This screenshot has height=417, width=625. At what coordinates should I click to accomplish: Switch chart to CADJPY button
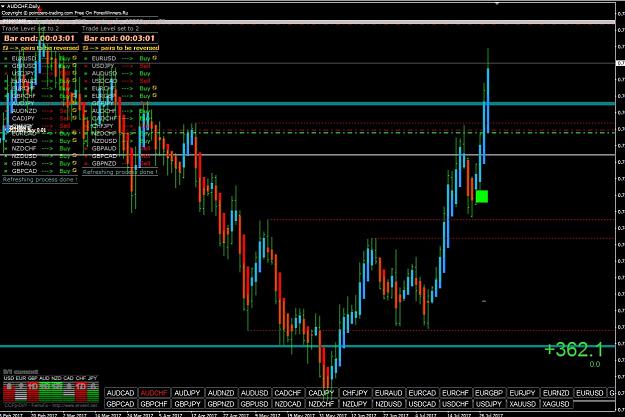[321, 393]
